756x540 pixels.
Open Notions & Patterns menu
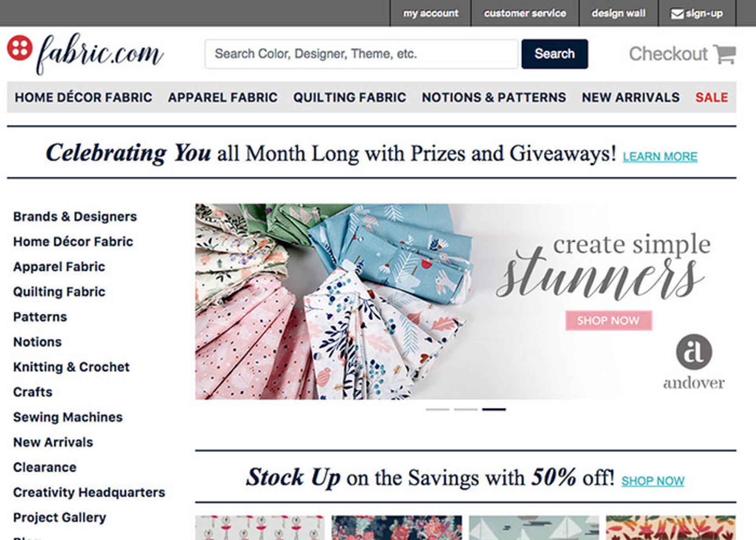click(x=494, y=97)
